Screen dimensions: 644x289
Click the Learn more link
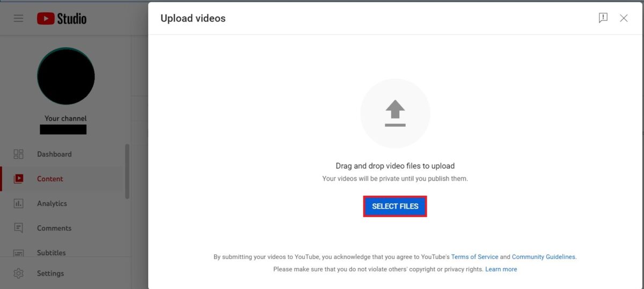501,269
